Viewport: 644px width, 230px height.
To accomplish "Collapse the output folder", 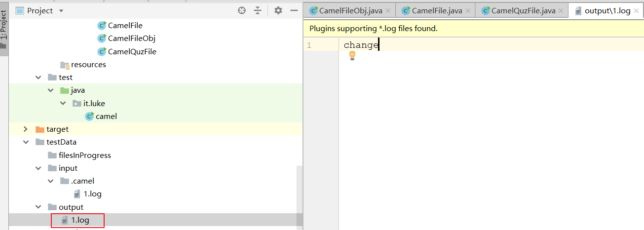I will tap(38, 207).
